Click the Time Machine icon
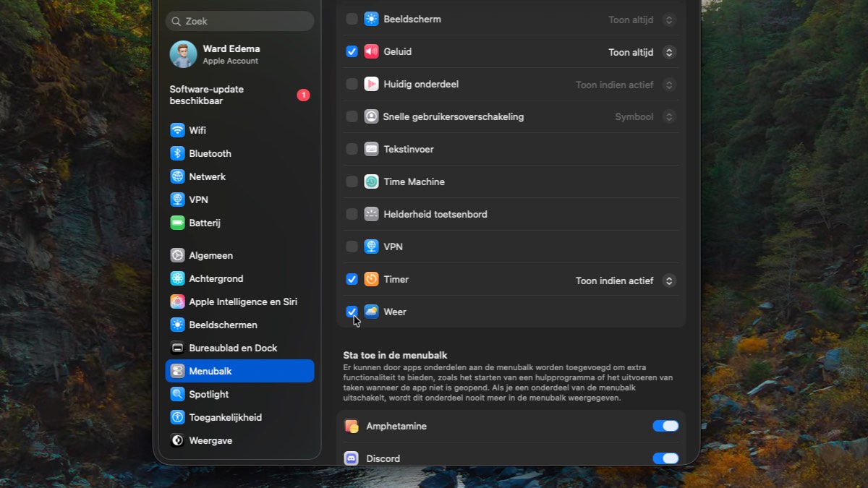Screen dimensions: 868x488 point(371,182)
